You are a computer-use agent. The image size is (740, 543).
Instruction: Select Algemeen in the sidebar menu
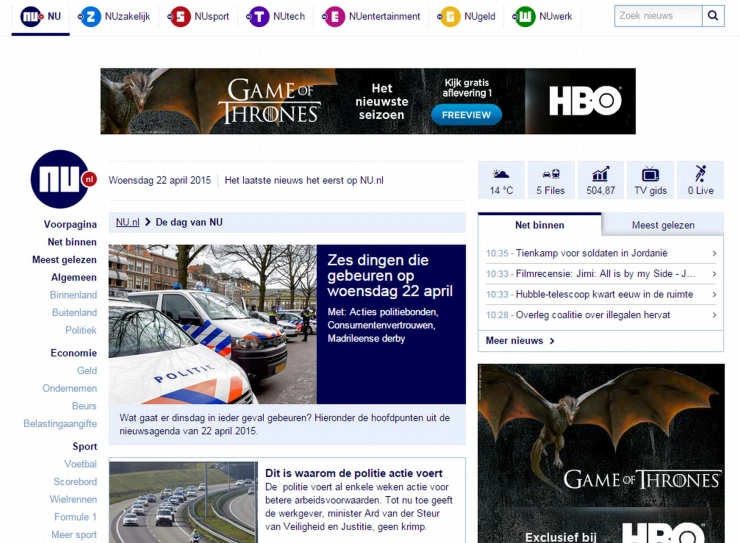74,277
